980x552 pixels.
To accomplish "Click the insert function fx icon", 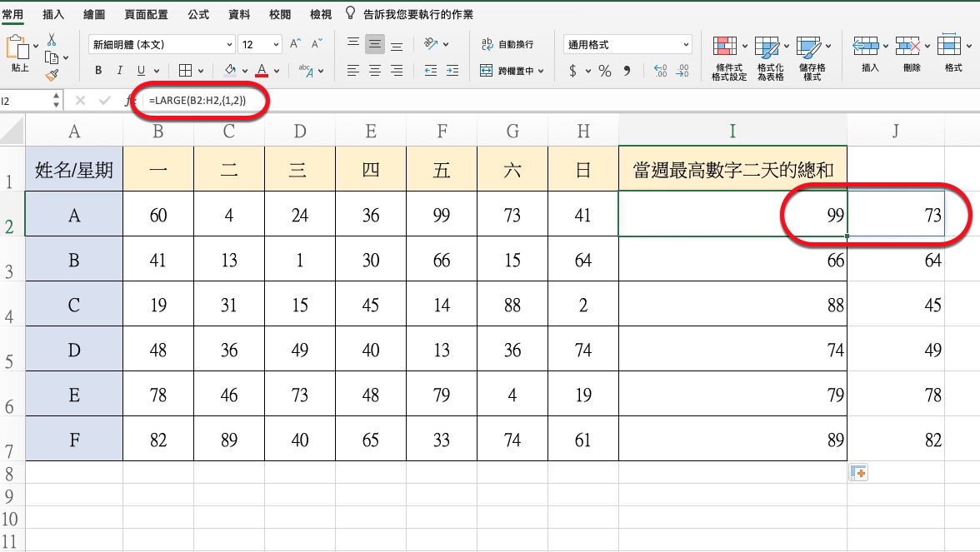I will (x=128, y=100).
